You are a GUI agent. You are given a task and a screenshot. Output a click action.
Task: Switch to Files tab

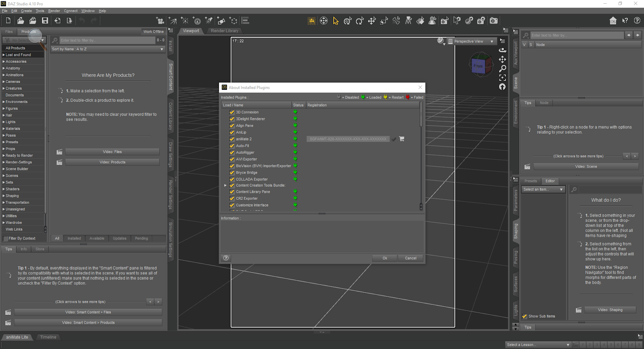coord(9,32)
